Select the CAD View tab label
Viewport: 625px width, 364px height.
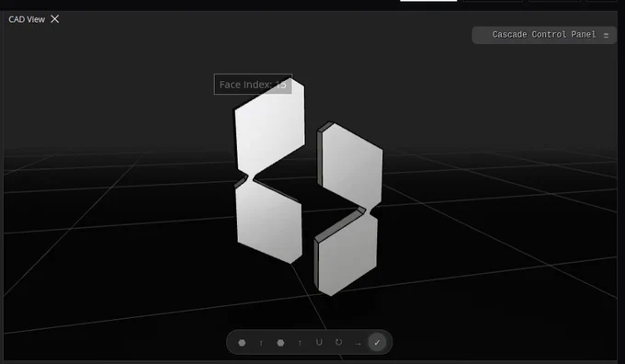pos(27,19)
